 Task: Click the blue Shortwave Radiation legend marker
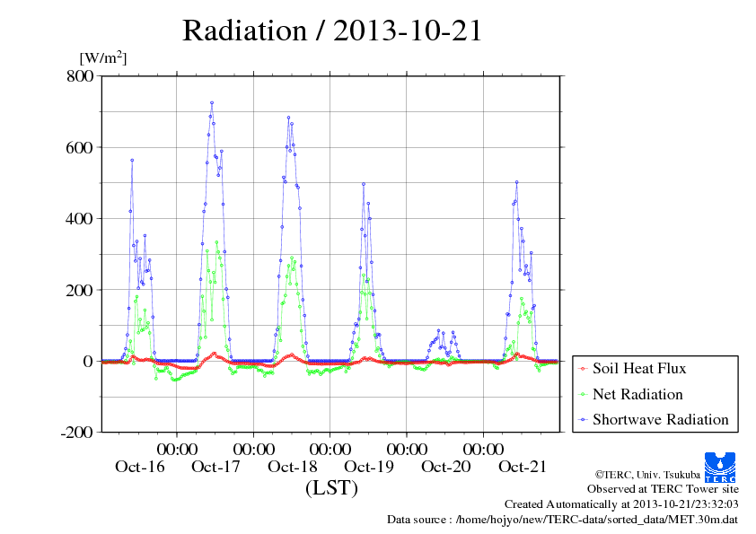point(583,420)
